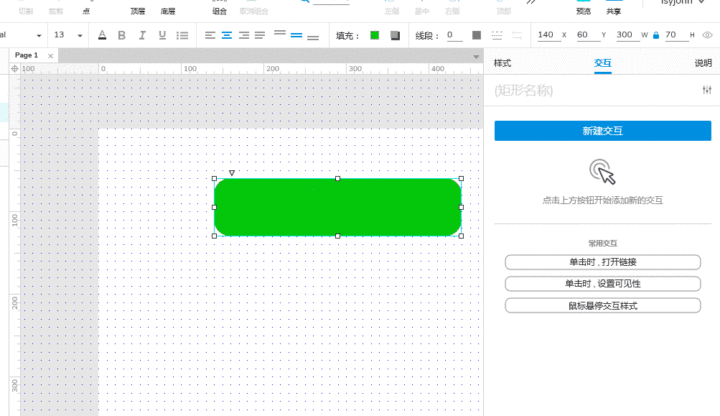Align text left

click(210, 35)
